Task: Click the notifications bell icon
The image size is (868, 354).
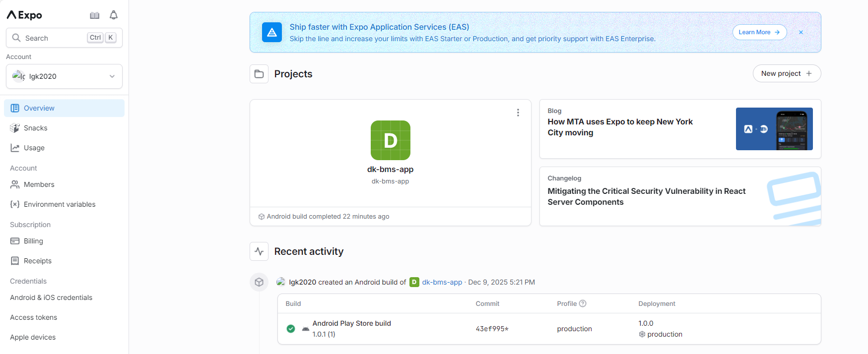Action: tap(114, 15)
